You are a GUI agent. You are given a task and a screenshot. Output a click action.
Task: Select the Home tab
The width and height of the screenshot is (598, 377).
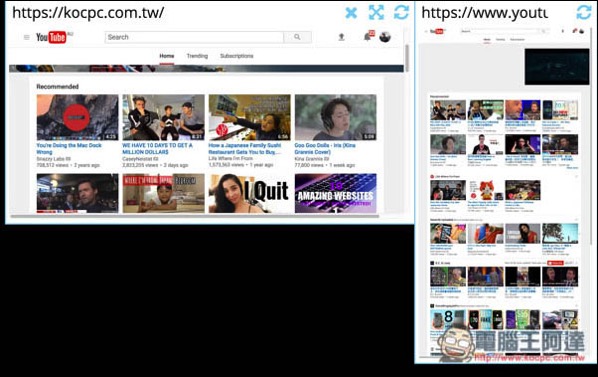tap(167, 56)
